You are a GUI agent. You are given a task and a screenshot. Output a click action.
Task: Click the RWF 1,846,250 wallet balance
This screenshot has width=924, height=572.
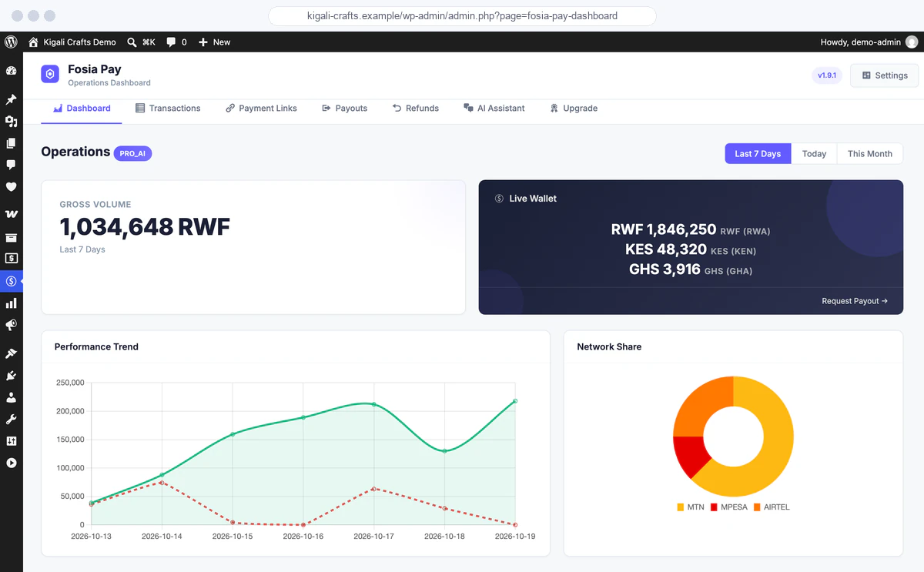pyautogui.click(x=664, y=229)
